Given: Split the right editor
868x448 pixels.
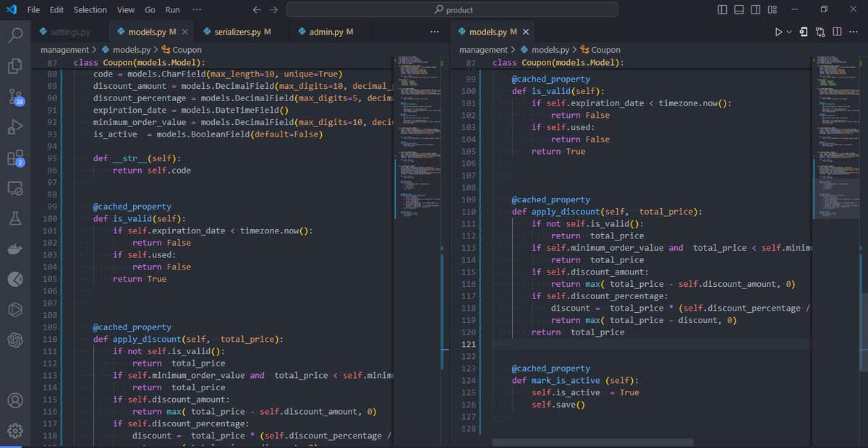Looking at the screenshot, I should click(x=838, y=32).
